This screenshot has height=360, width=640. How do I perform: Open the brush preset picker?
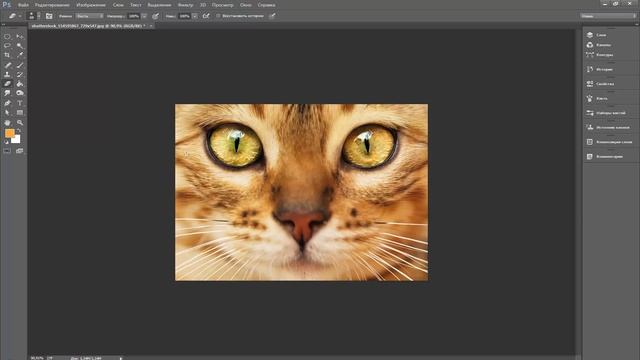click(33, 16)
